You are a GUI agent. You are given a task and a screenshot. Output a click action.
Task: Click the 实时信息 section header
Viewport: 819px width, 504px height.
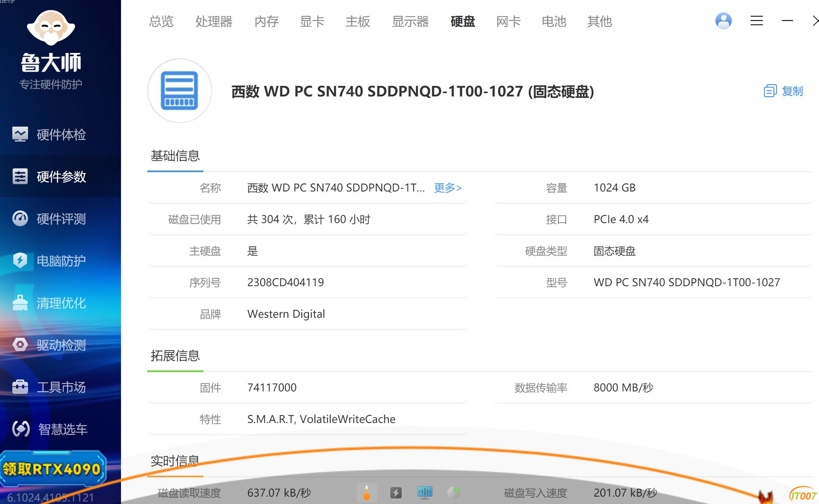tap(175, 461)
